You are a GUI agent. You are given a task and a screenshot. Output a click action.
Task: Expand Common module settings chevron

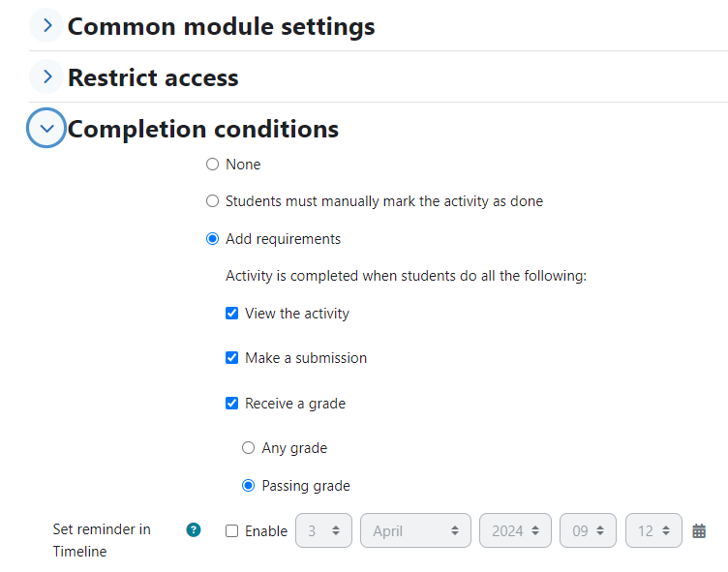46,25
